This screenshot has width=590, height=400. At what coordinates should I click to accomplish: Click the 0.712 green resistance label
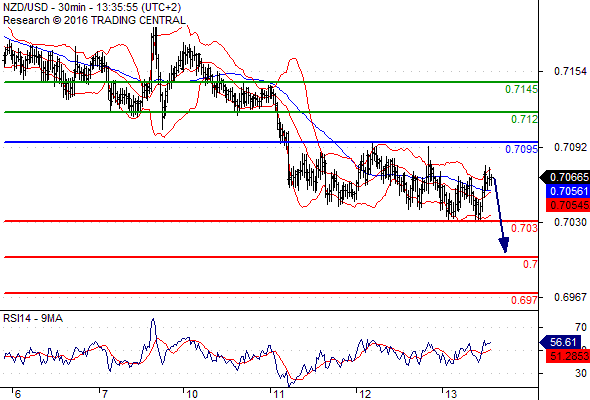(x=524, y=119)
